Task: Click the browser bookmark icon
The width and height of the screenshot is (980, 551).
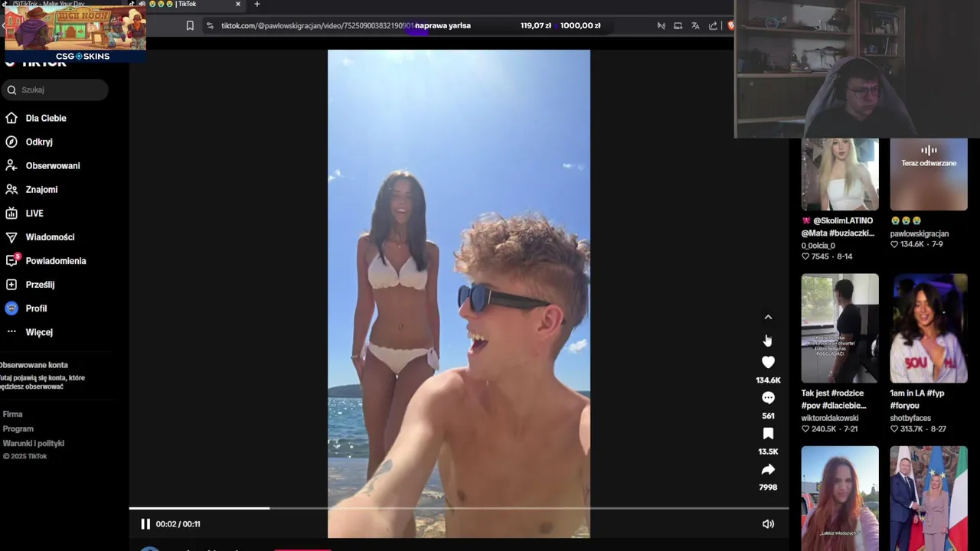Action: point(190,25)
